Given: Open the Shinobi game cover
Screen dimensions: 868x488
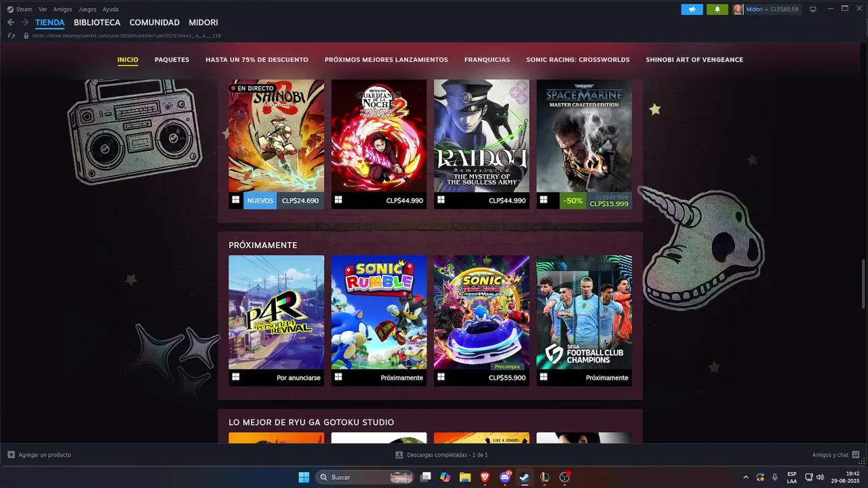Looking at the screenshot, I should click(x=276, y=136).
